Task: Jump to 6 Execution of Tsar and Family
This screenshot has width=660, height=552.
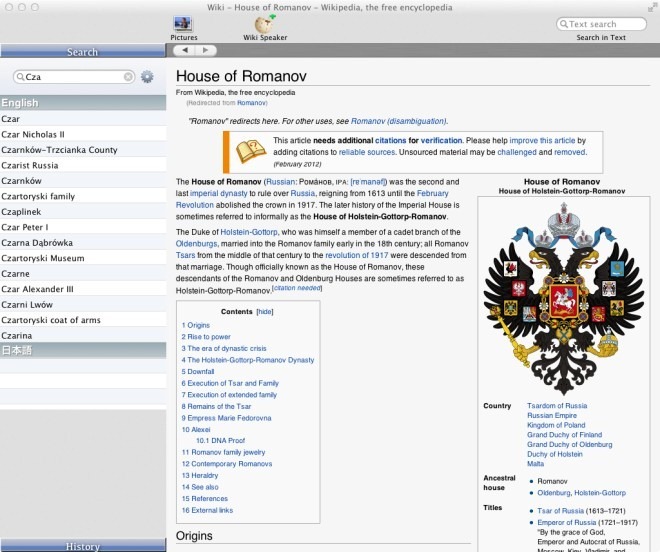Action: tap(230, 383)
